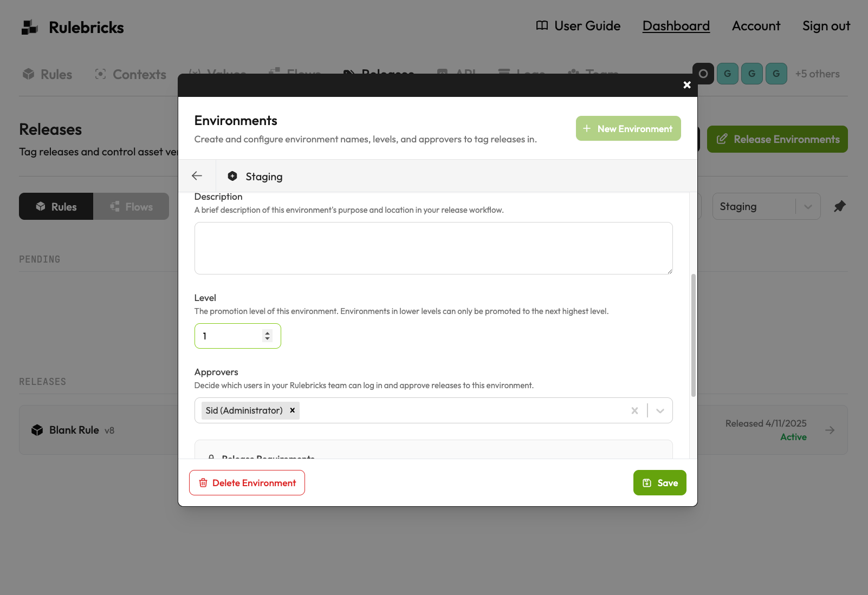Open the Dashboard menu item
Screen dimensions: 868x595
pos(676,25)
